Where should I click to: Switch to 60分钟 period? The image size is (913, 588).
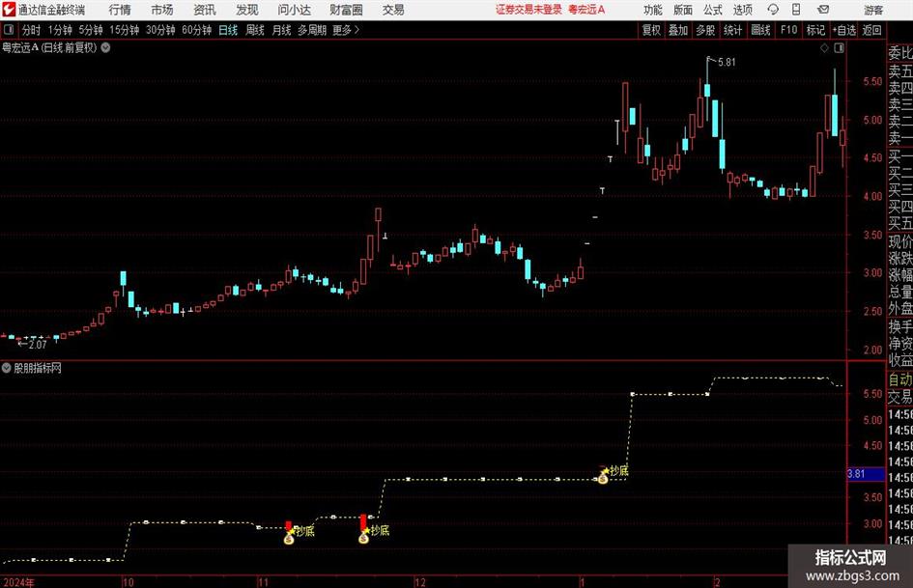tap(197, 30)
